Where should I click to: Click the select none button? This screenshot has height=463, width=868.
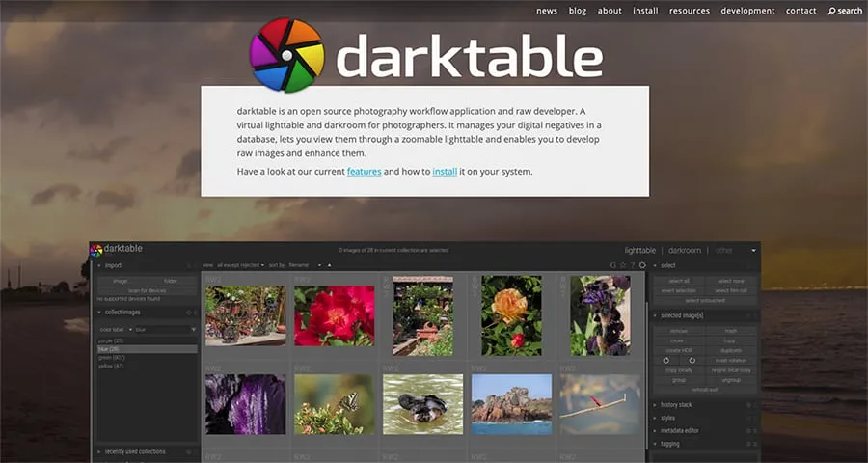(x=731, y=281)
